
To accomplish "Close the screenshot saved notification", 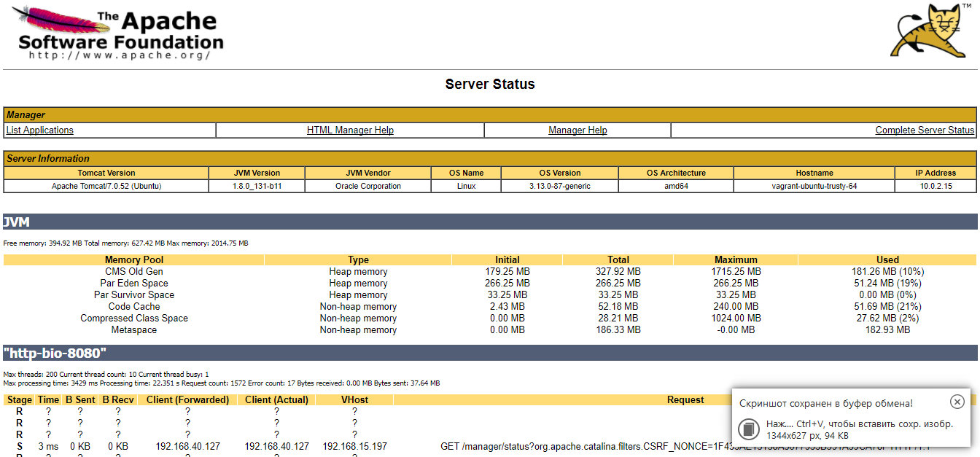I will point(957,402).
